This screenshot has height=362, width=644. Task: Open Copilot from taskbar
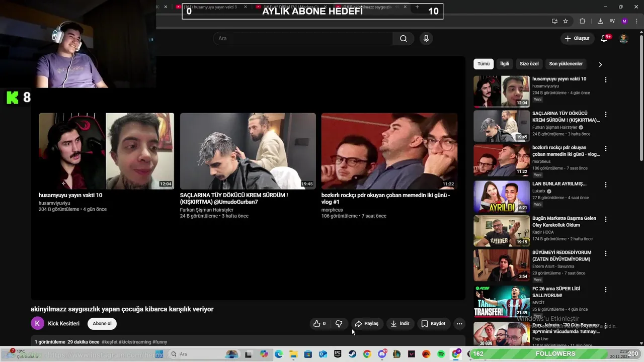264,354
